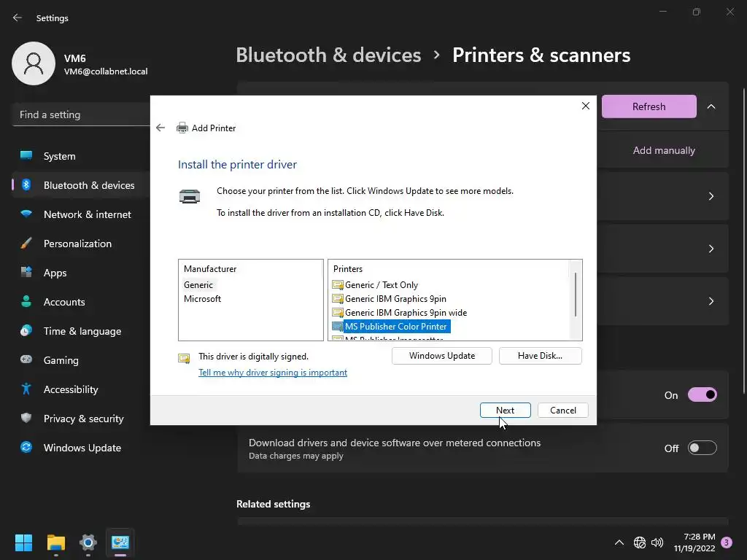The width and height of the screenshot is (747, 560).
Task: Close the Add Printer dialog
Action: (586, 106)
